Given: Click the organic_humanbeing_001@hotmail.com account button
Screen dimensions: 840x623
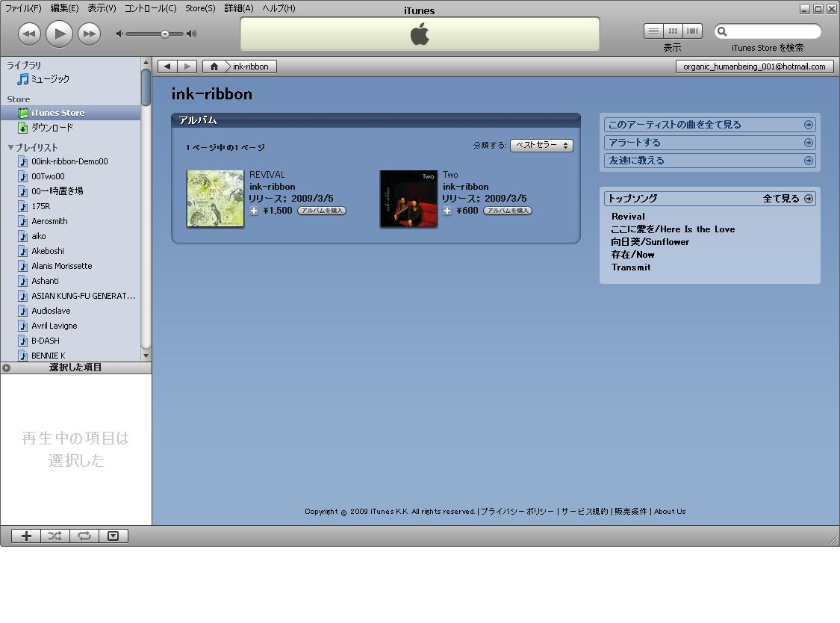Looking at the screenshot, I should (754, 66).
